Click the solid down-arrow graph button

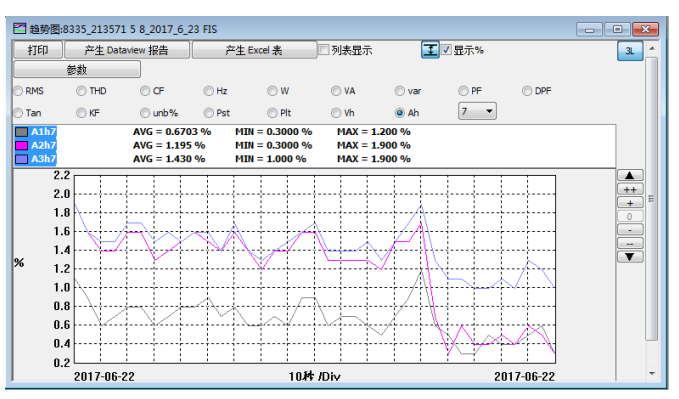(x=630, y=257)
